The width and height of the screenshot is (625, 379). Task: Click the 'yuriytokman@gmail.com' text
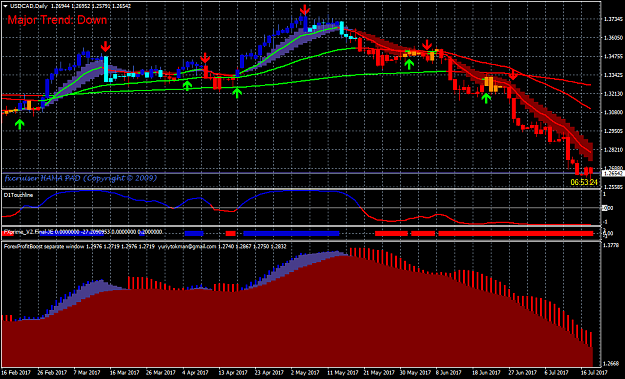tap(187, 247)
